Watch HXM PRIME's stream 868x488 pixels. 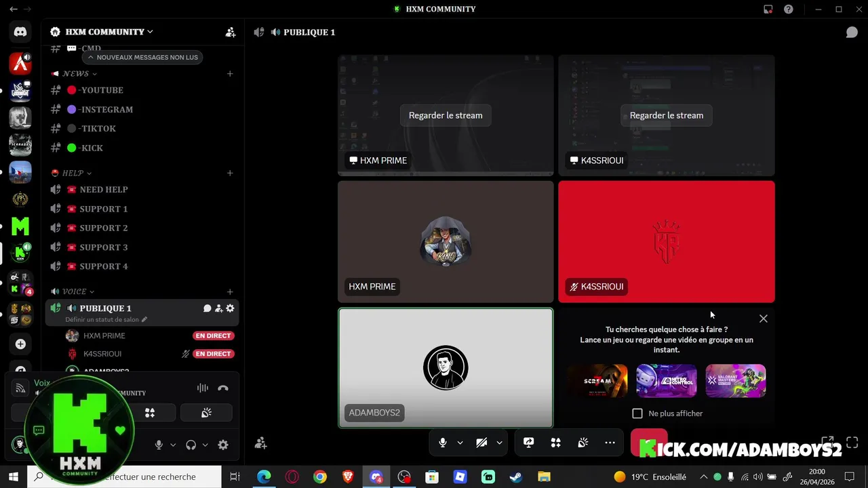coord(446,115)
